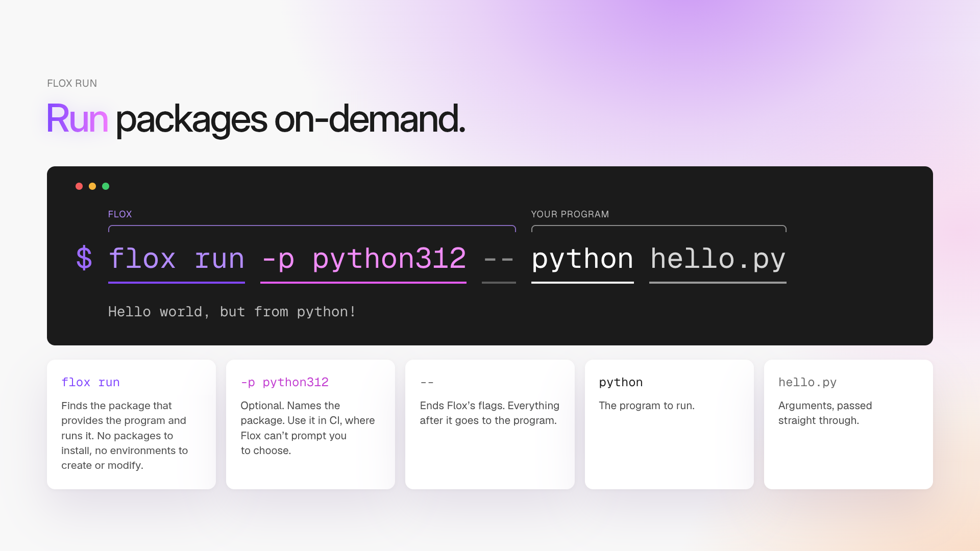
Task: Click the red terminal window dot
Action: coord(79,186)
